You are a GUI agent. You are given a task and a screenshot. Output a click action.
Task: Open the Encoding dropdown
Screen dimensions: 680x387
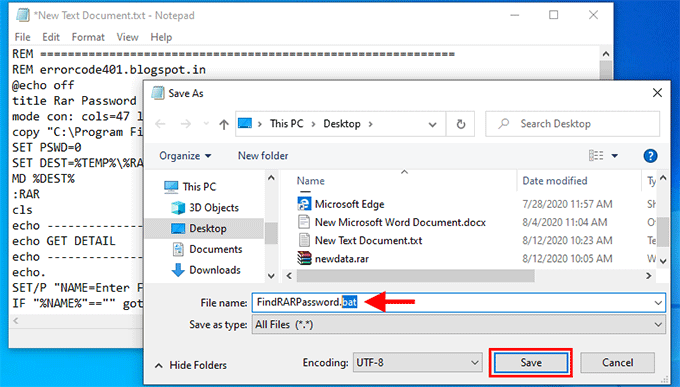click(418, 363)
